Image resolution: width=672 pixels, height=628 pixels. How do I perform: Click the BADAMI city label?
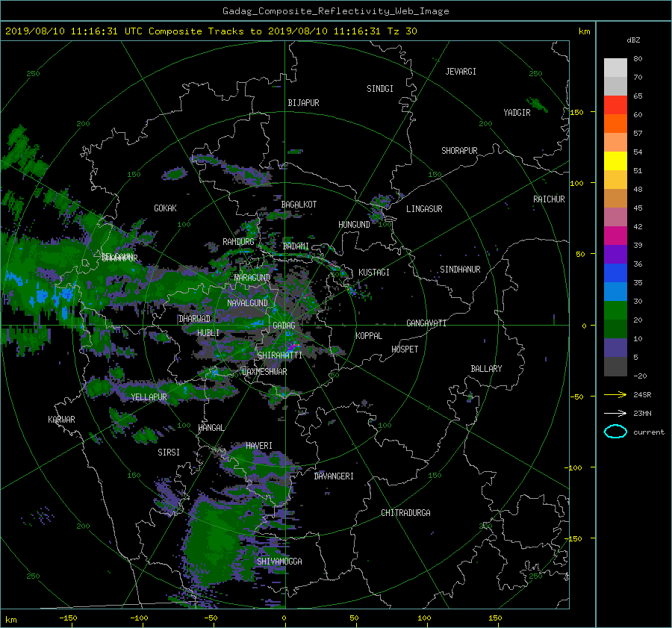point(296,246)
